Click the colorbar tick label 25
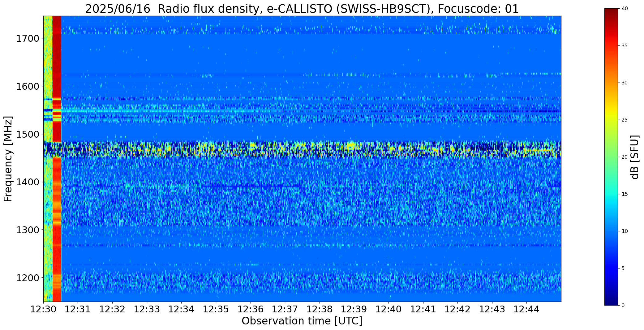The width and height of the screenshot is (644, 330). point(624,120)
